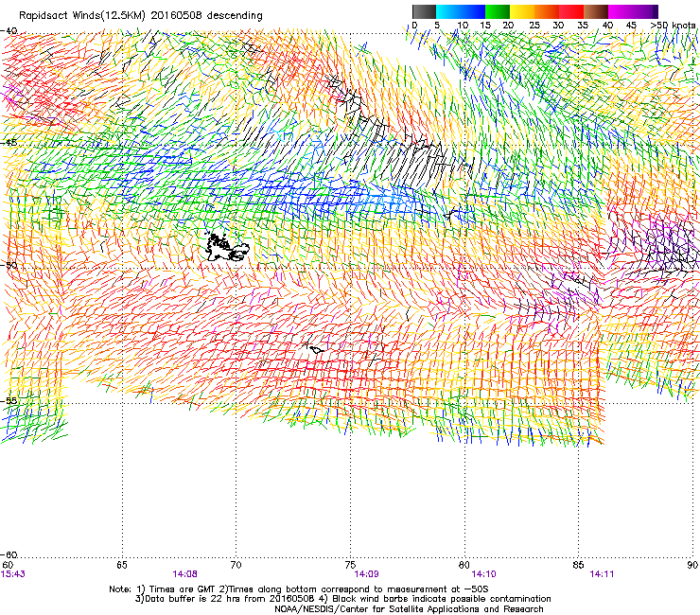700x615 pixels.
Task: Click the '-40' latitude axis label
Action: [9, 31]
